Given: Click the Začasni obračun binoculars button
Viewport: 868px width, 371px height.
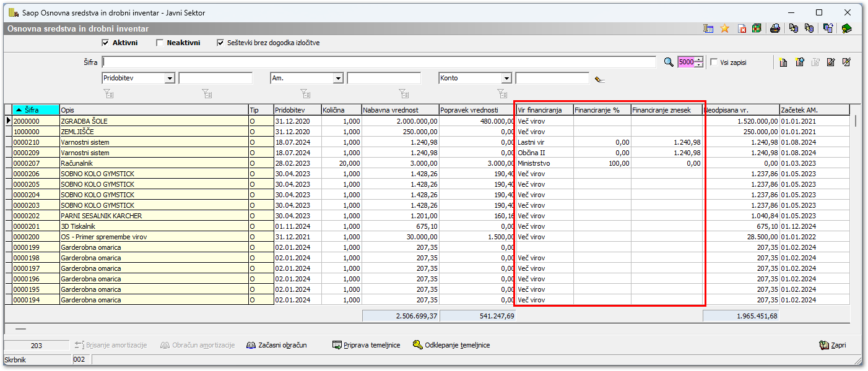Looking at the screenshot, I should (x=276, y=345).
